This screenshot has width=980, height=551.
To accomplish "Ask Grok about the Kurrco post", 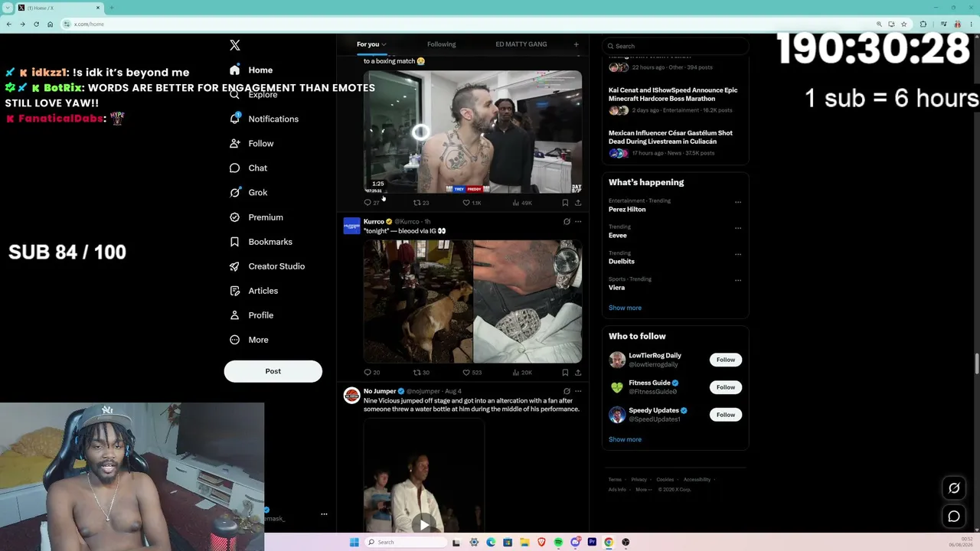I will pos(567,222).
